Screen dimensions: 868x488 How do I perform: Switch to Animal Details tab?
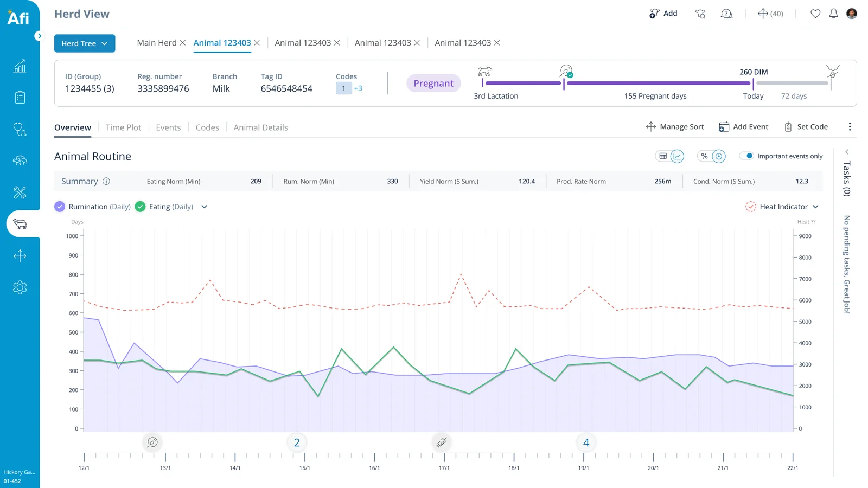[261, 127]
